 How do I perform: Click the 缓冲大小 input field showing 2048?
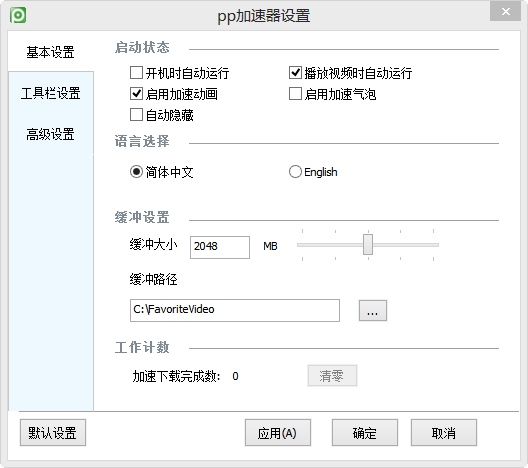click(220, 247)
